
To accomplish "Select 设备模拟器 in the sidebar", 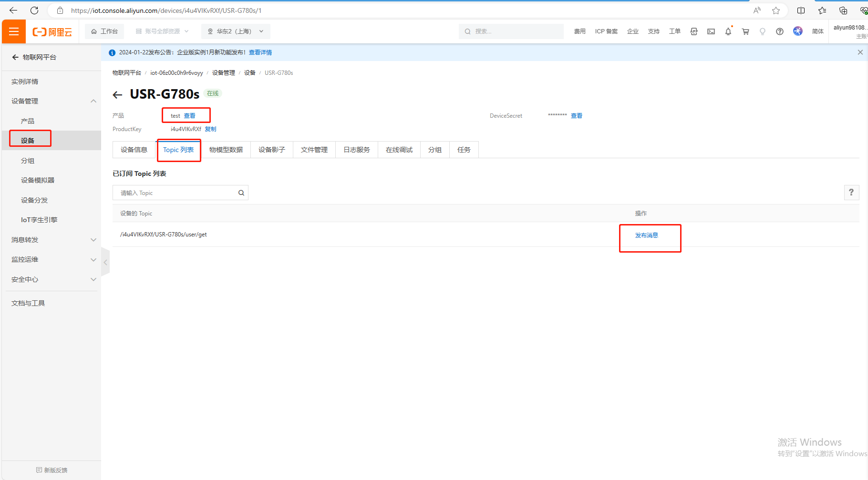I will tap(38, 180).
